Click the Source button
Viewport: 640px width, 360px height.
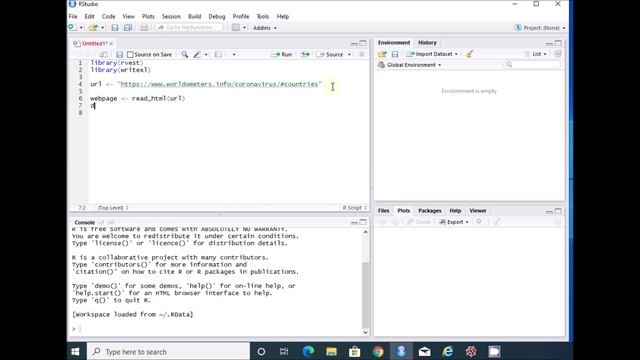coord(331,54)
